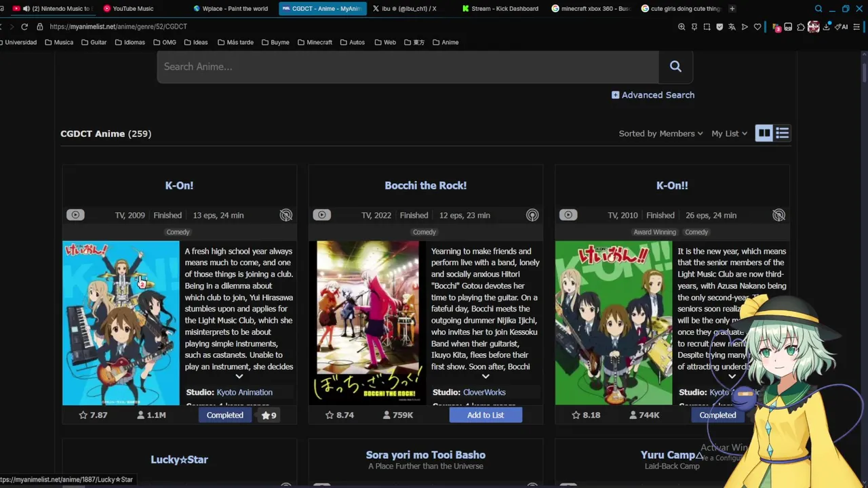Switch to cute girls doing cute things tab
This screenshot has height=488, width=868.
[680, 9]
